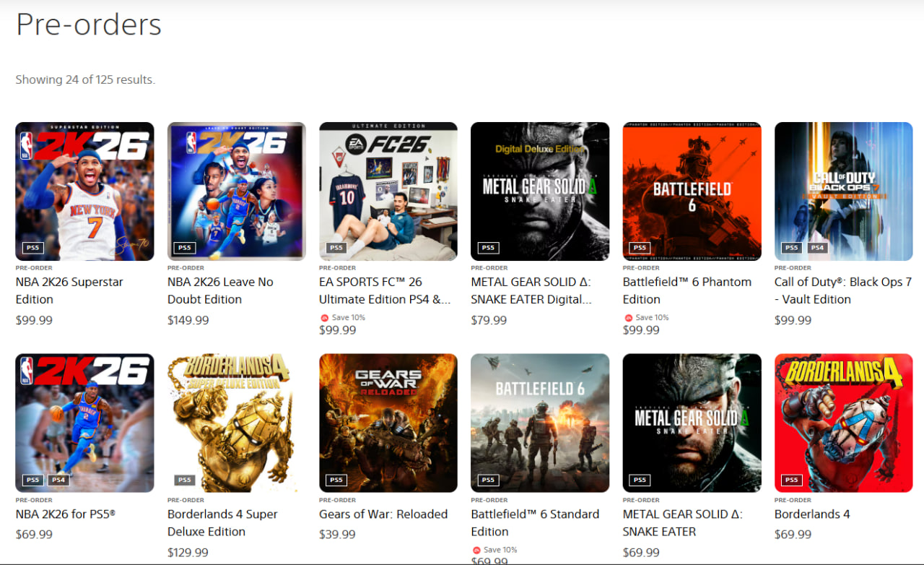Click the Borderlands 4 Super Deluxe gold cover

tap(237, 423)
